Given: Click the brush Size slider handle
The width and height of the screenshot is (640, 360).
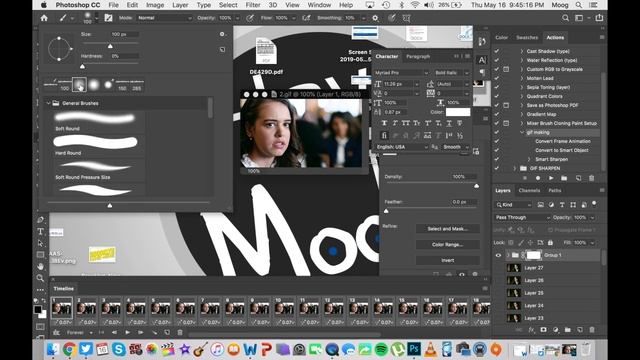Looking at the screenshot, I should [x=110, y=46].
